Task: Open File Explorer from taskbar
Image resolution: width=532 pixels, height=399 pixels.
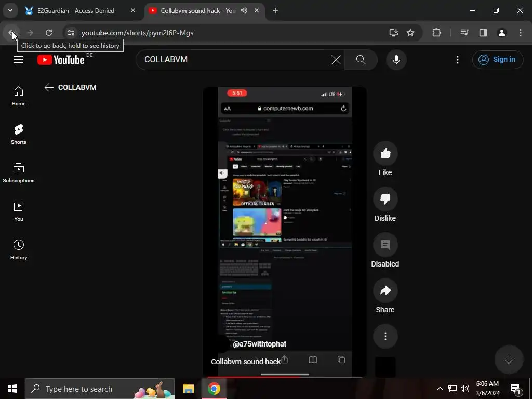Action: pos(188,389)
